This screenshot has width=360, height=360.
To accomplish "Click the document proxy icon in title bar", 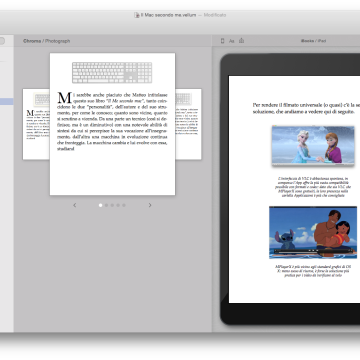I will 137,15.
